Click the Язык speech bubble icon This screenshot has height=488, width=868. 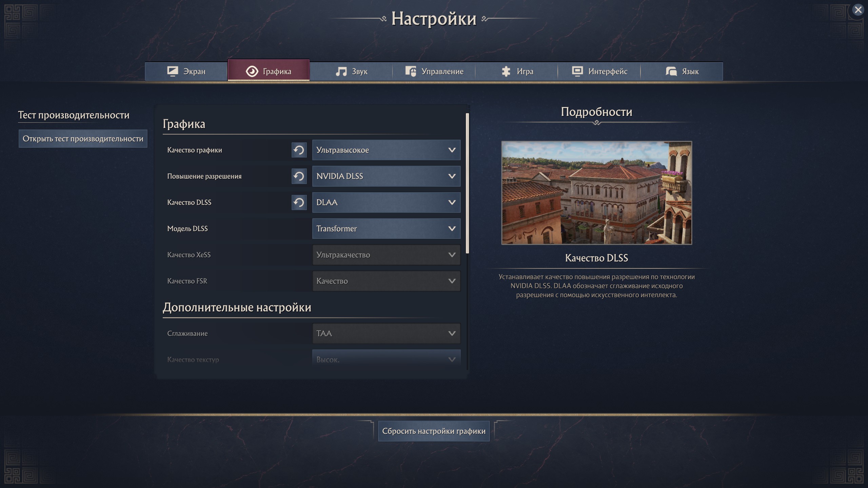[x=671, y=72]
